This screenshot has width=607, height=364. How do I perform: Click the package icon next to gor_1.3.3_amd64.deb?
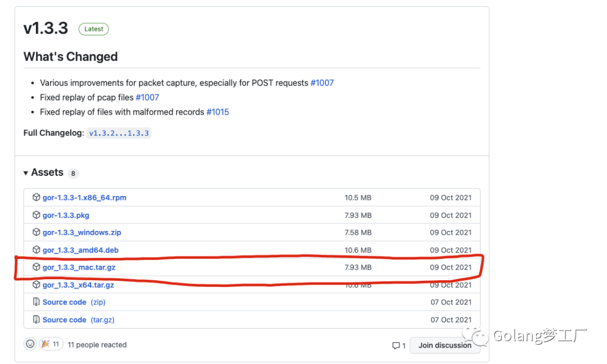click(37, 250)
